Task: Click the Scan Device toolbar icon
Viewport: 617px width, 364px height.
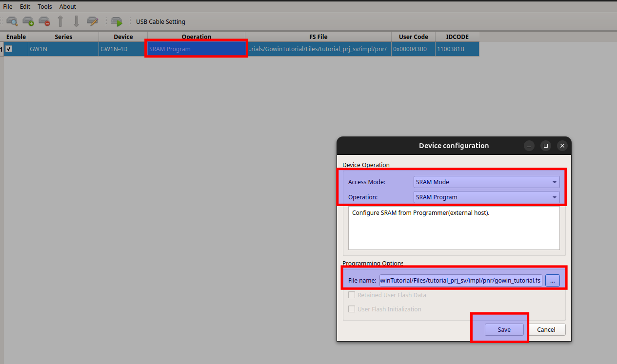Action: click(x=12, y=21)
